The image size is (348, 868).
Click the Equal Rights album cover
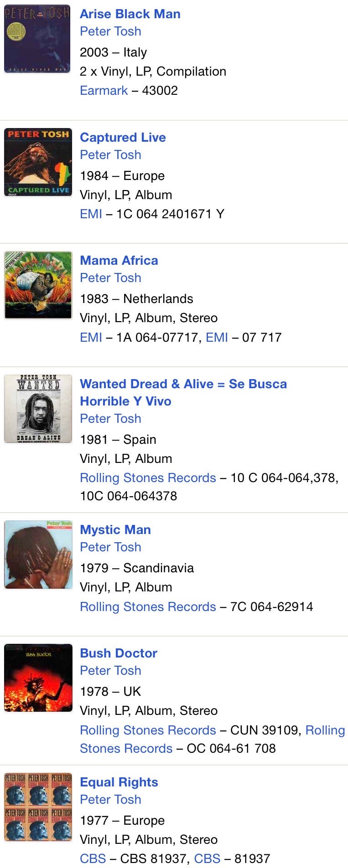[x=38, y=806]
